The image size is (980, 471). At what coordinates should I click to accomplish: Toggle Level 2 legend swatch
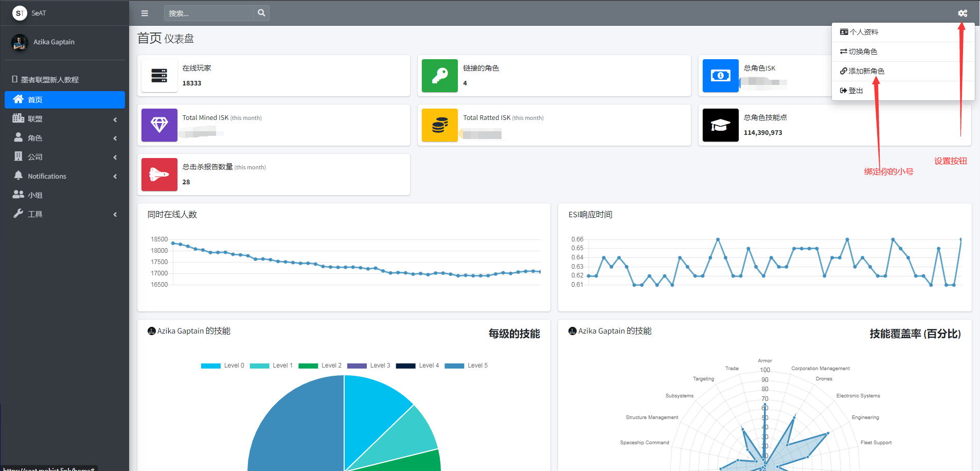pos(308,366)
